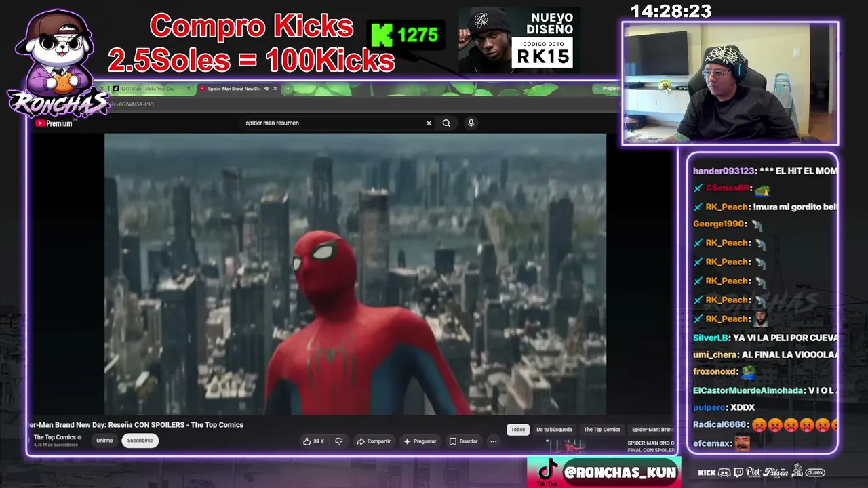The height and width of the screenshot is (488, 868).
Task: Open a new browser tab with plus
Action: point(288,89)
